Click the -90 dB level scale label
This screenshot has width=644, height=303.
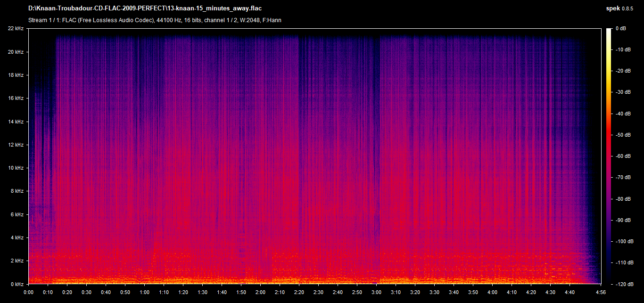pos(623,220)
